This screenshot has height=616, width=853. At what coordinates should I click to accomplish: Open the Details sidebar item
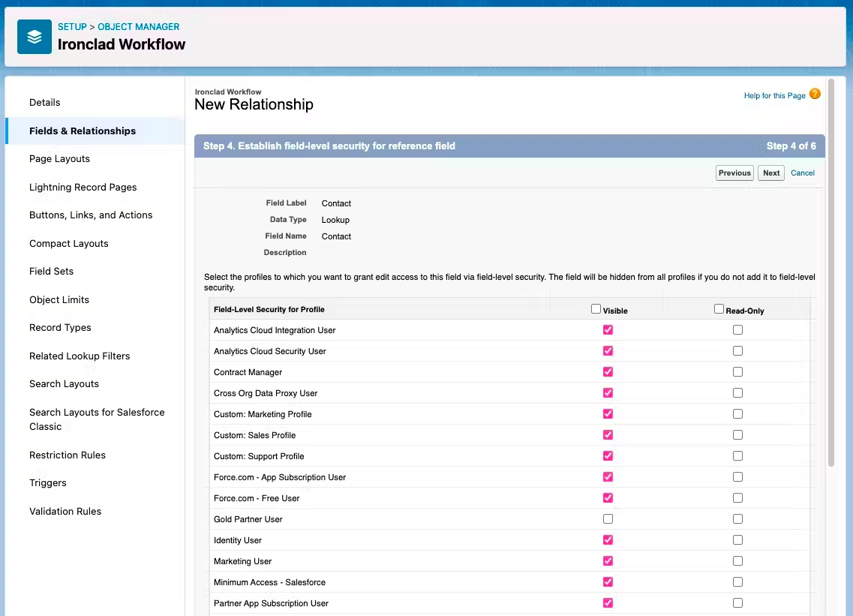(x=44, y=102)
